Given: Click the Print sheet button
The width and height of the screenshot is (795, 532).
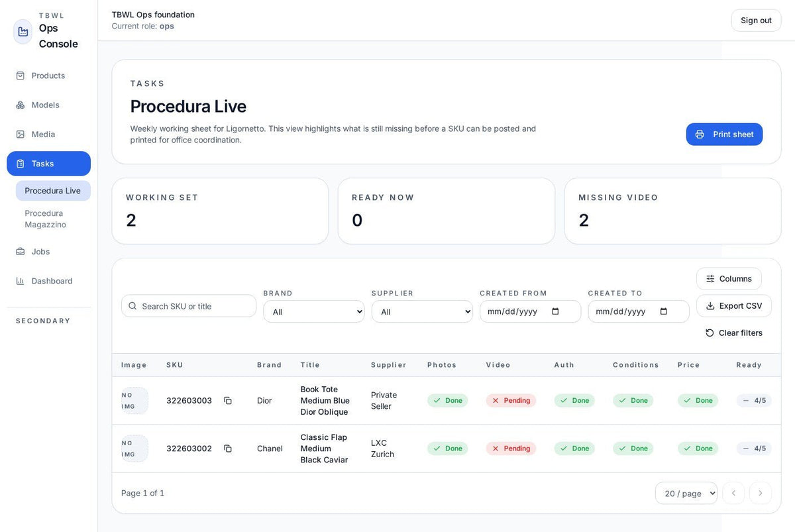Looking at the screenshot, I should point(724,134).
